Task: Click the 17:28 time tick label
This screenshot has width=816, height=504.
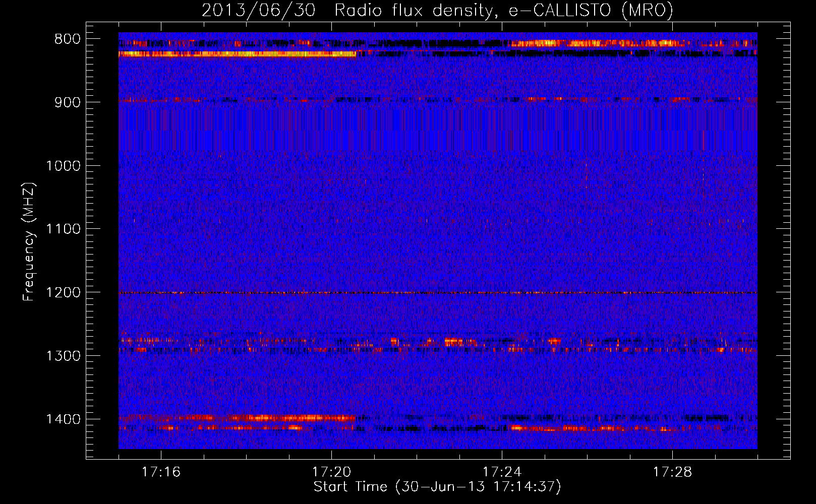Action: click(672, 472)
